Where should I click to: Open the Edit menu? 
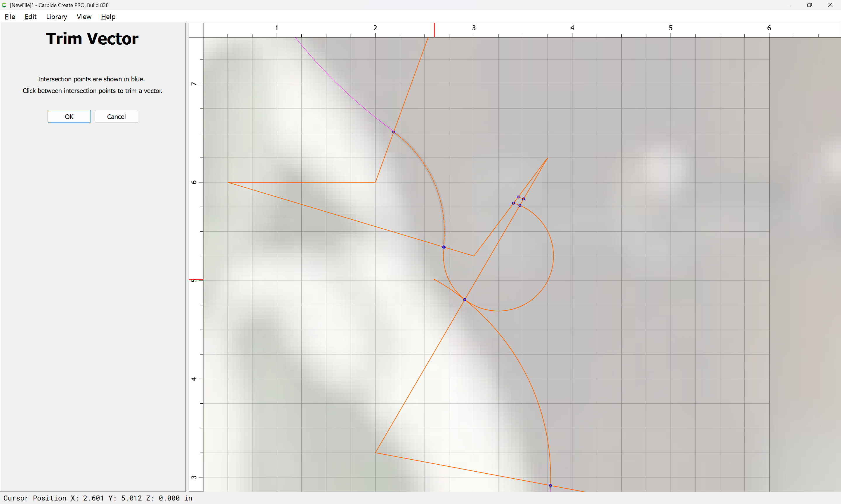30,17
